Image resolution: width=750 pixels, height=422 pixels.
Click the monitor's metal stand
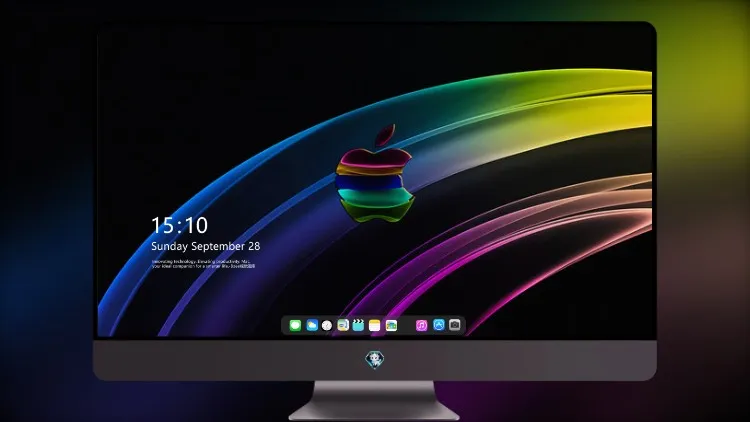[x=375, y=401]
